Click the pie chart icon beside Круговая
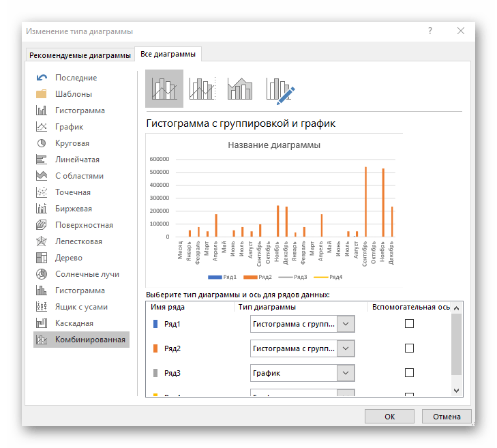 click(x=42, y=143)
